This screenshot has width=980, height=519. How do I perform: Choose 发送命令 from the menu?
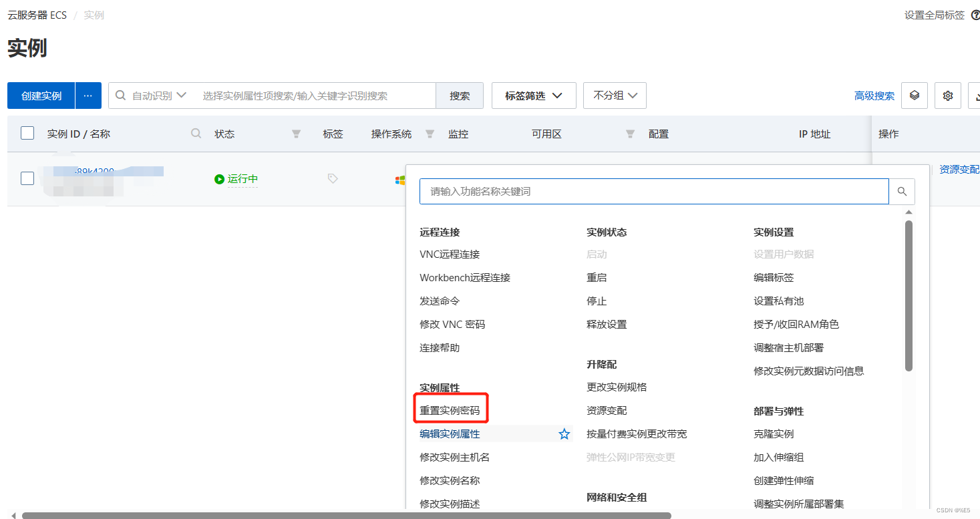pyautogui.click(x=440, y=301)
